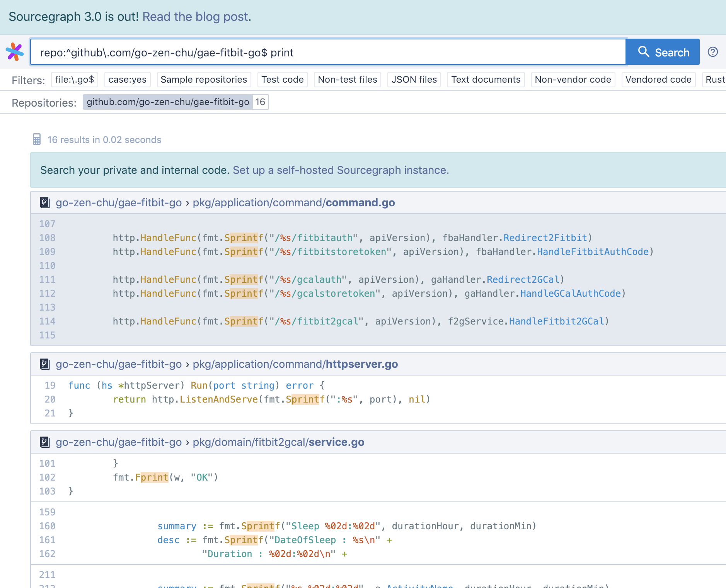Click line 20 with ListenAndServe call

pos(378,399)
